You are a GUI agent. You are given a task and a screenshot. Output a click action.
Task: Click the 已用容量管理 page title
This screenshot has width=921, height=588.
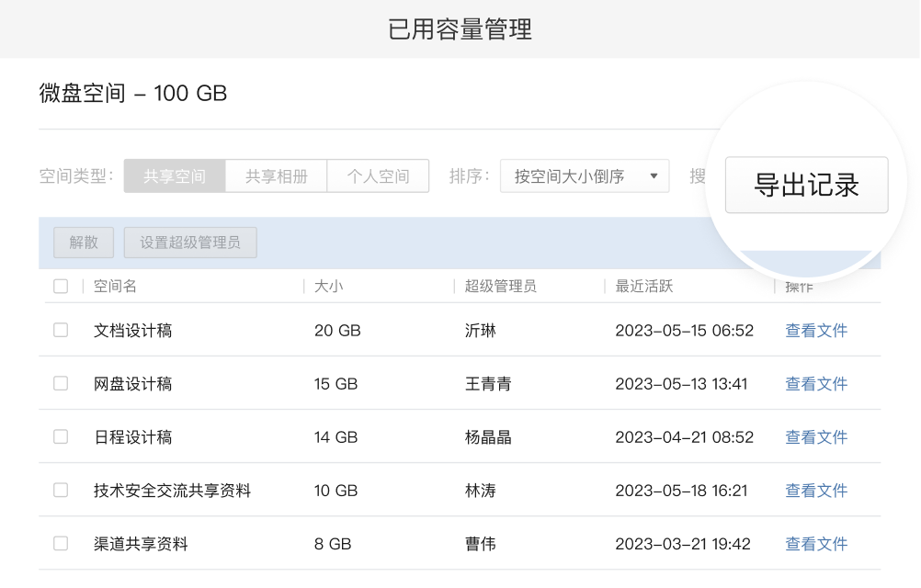coord(460,29)
